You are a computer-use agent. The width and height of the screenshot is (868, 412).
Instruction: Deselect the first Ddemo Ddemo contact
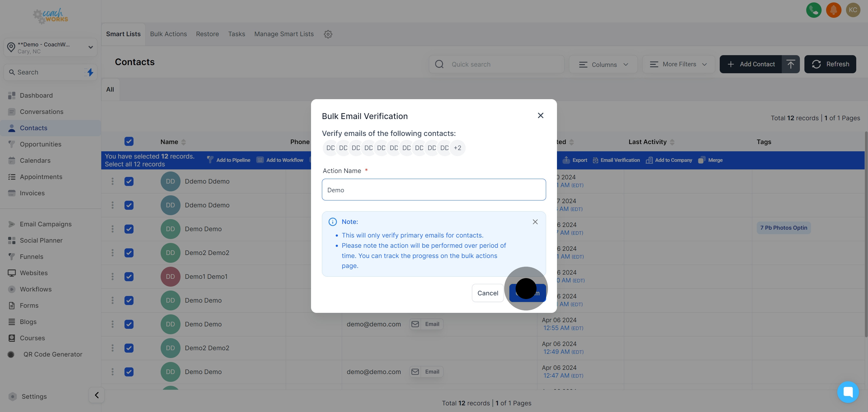click(x=129, y=181)
